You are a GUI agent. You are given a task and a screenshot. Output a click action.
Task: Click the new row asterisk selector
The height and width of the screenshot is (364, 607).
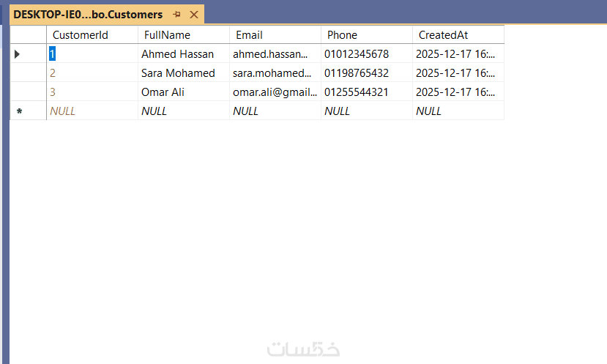point(20,111)
